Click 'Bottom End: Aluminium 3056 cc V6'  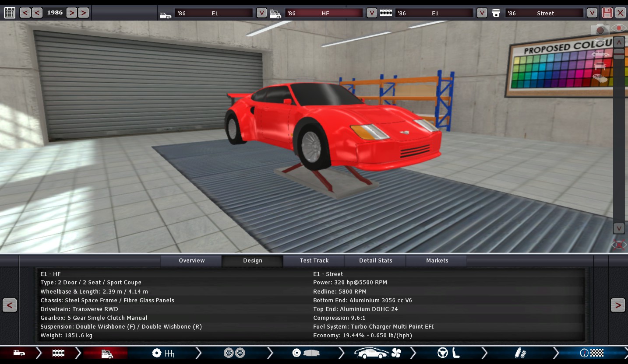[363, 300]
